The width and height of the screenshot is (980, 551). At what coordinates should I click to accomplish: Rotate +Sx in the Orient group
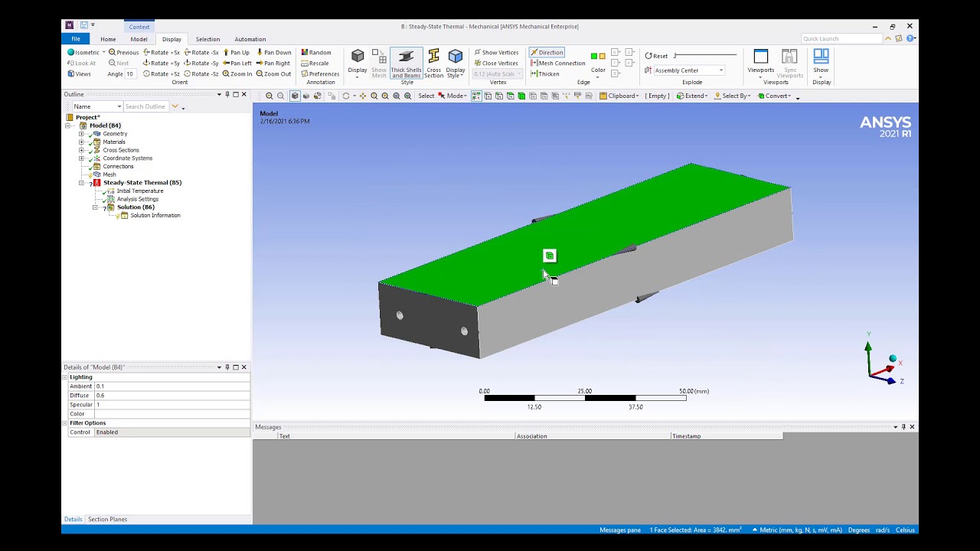pos(162,53)
